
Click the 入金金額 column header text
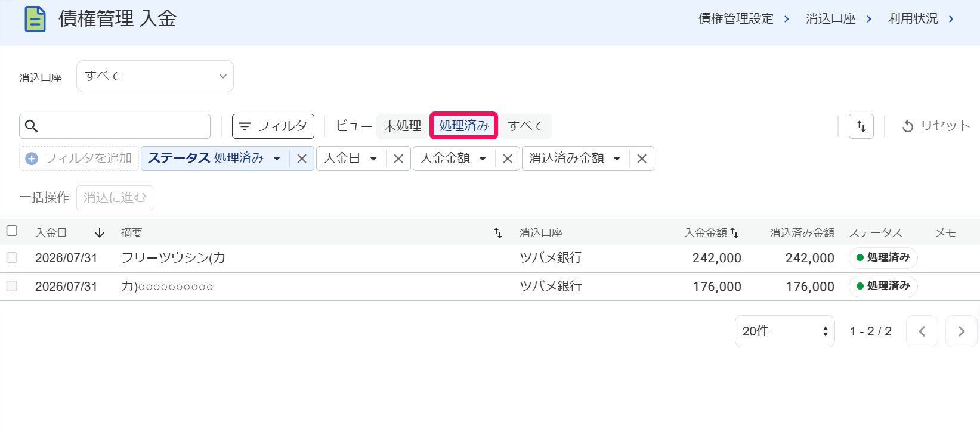click(x=706, y=233)
